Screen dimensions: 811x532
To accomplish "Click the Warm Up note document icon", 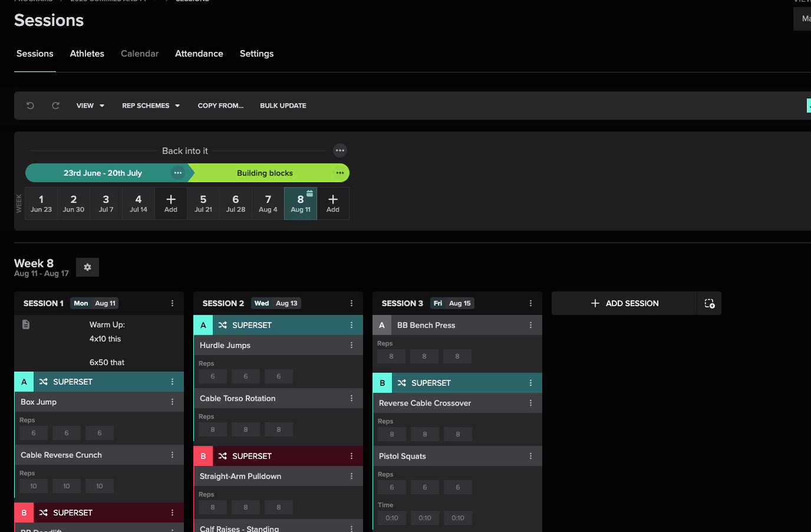I will click(x=26, y=325).
